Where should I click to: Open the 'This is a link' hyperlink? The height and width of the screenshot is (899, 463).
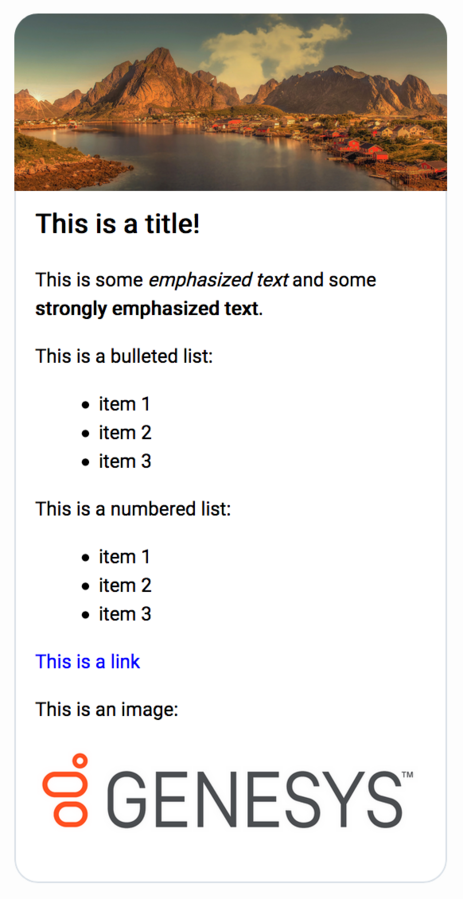(88, 661)
